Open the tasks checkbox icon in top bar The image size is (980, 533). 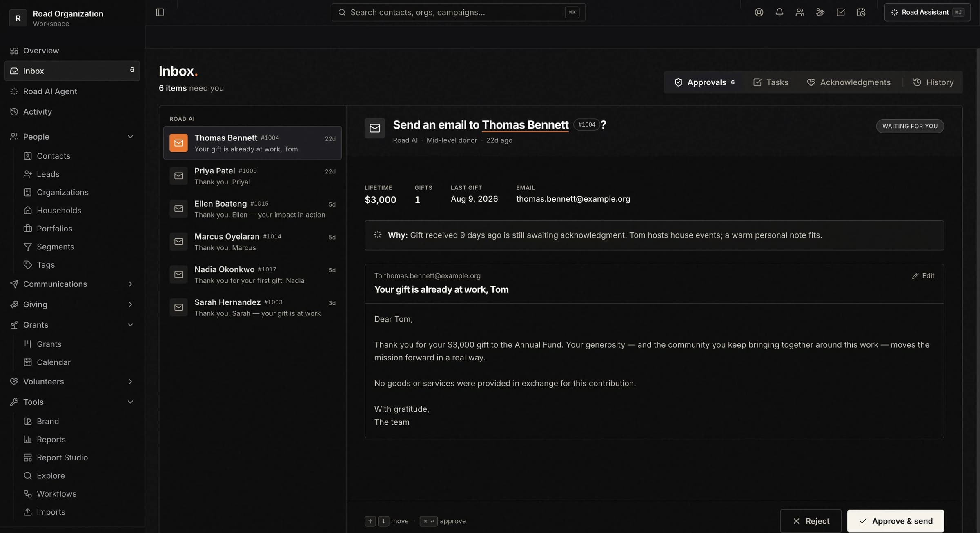tap(840, 12)
